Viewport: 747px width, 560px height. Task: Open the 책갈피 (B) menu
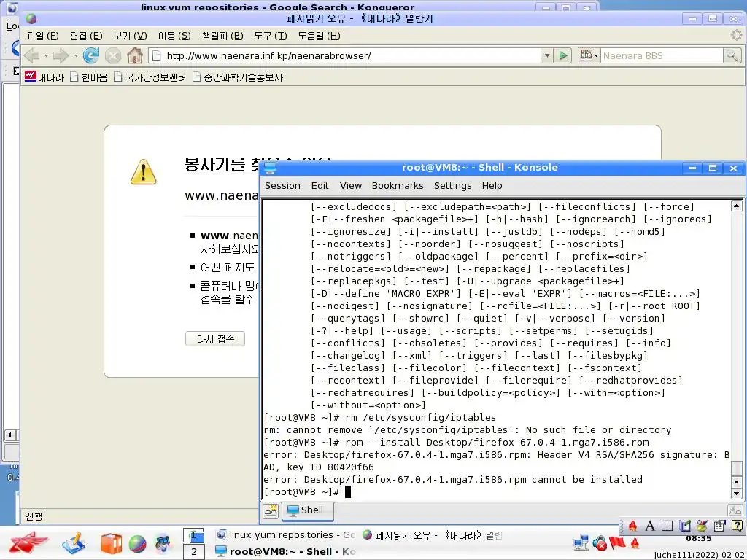point(222,36)
